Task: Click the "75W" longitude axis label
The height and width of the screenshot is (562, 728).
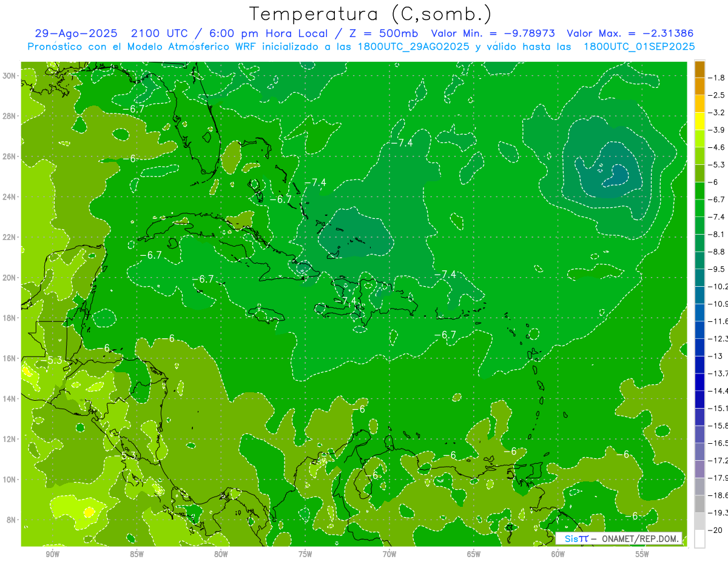Action: tap(305, 555)
